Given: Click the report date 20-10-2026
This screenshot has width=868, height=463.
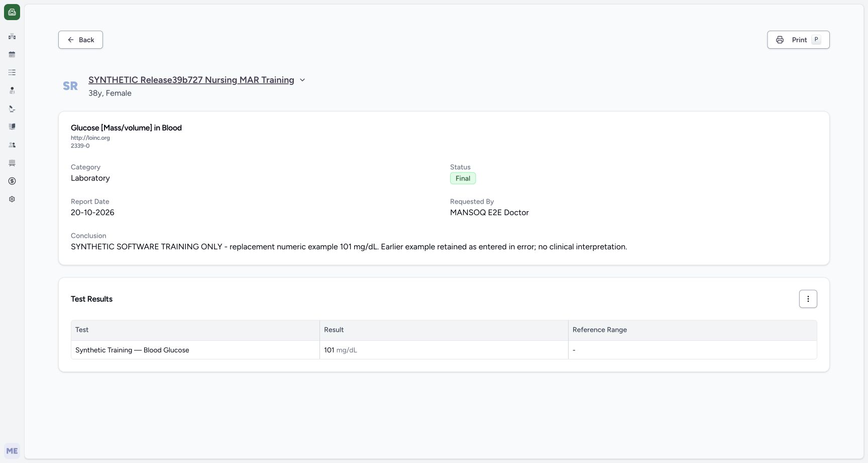Looking at the screenshot, I should 92,213.
